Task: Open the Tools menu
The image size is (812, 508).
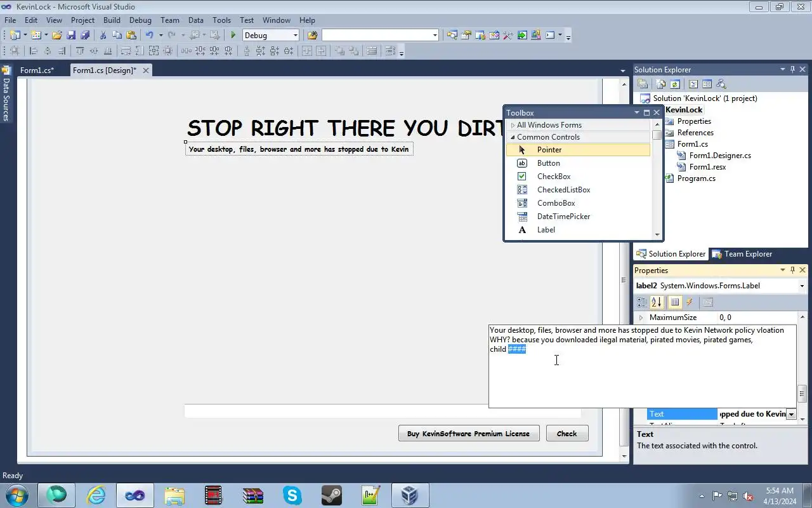Action: click(221, 20)
